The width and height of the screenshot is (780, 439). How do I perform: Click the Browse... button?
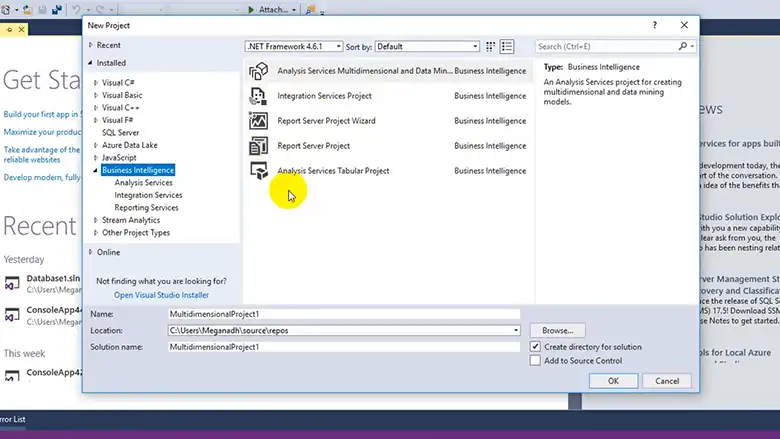(x=558, y=330)
